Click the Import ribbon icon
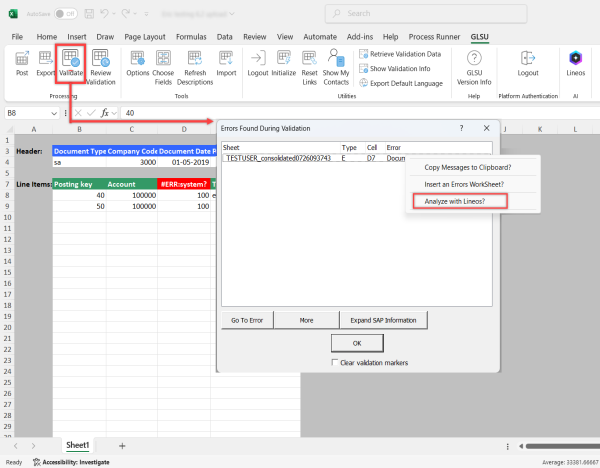The width and height of the screenshot is (600, 468). (226, 63)
